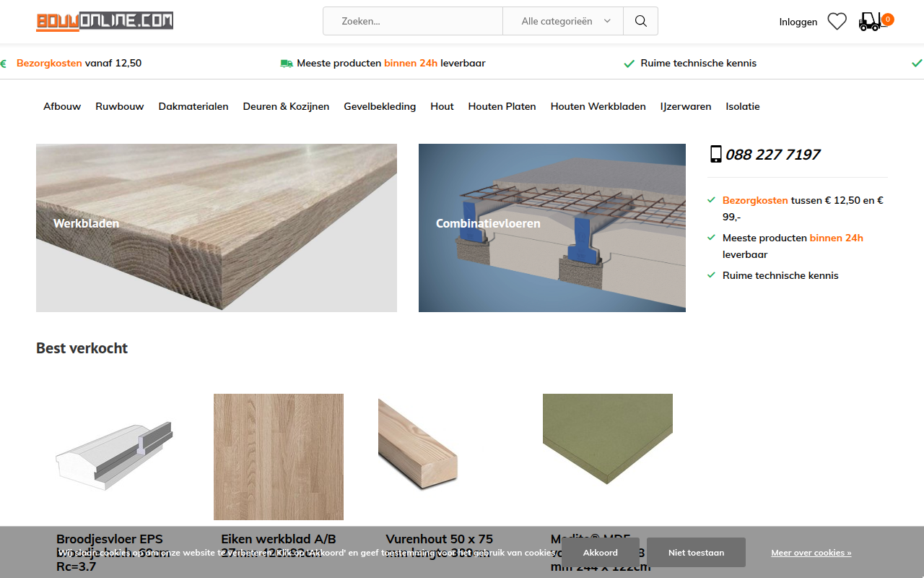Click checkmark icon before Ruime technische kennis banner

click(629, 64)
